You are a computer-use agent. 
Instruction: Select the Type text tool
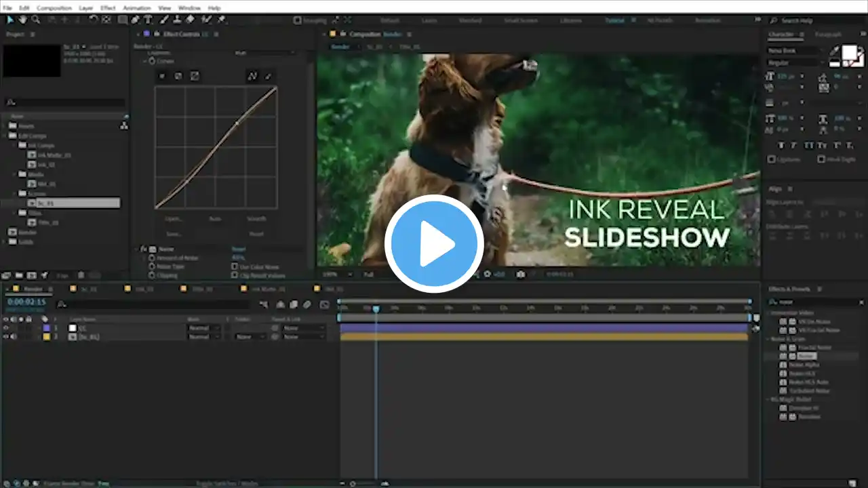(x=148, y=20)
